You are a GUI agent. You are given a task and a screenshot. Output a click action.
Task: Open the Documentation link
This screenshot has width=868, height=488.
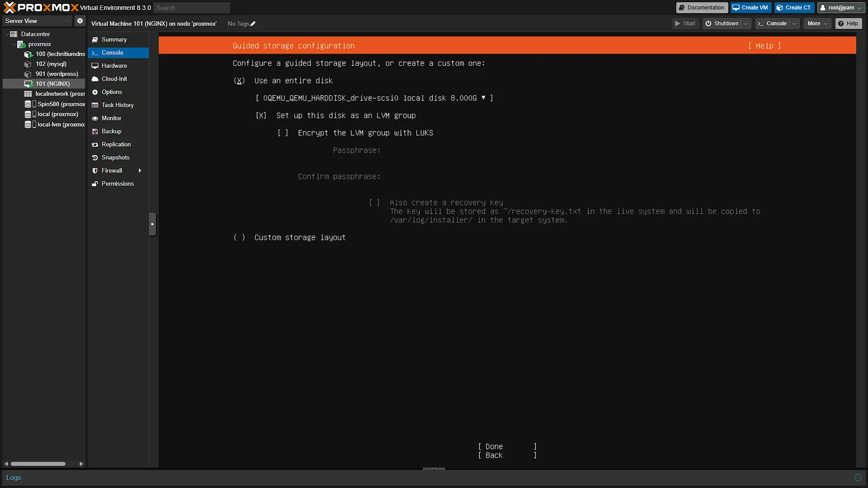702,8
